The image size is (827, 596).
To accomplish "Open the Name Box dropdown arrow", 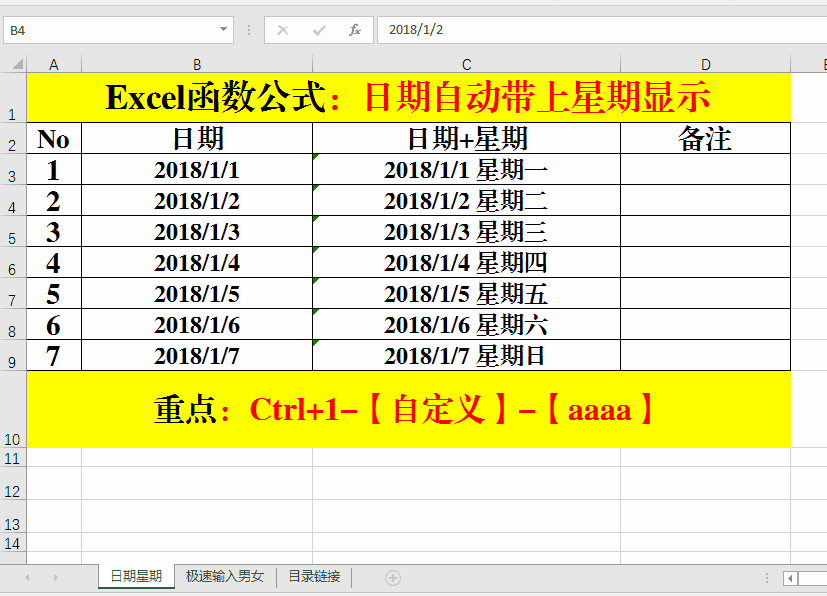I will click(224, 30).
